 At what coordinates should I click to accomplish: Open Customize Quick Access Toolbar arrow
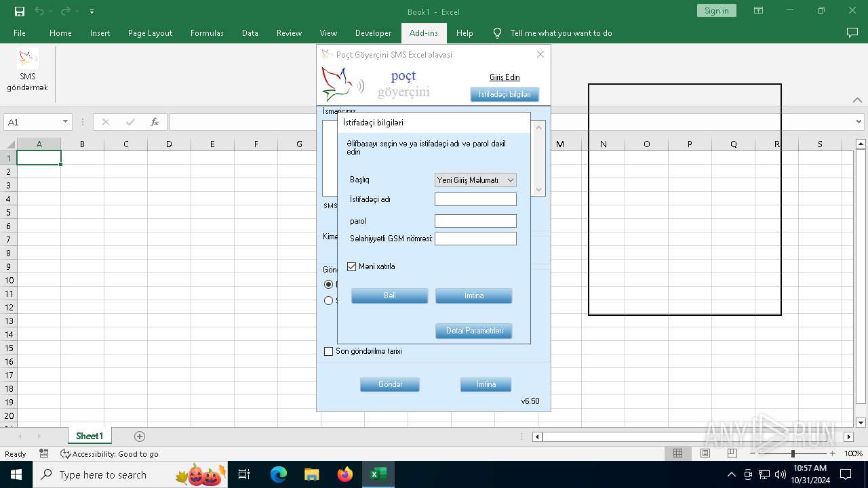coord(92,12)
